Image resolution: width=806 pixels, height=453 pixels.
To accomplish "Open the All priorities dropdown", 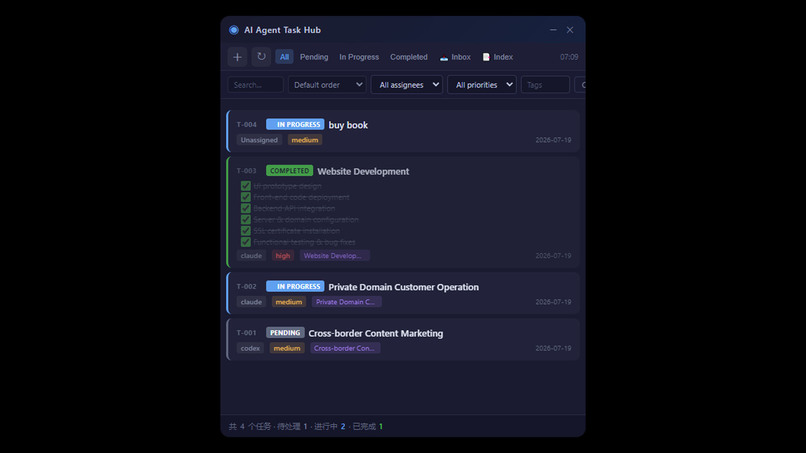I will [482, 85].
